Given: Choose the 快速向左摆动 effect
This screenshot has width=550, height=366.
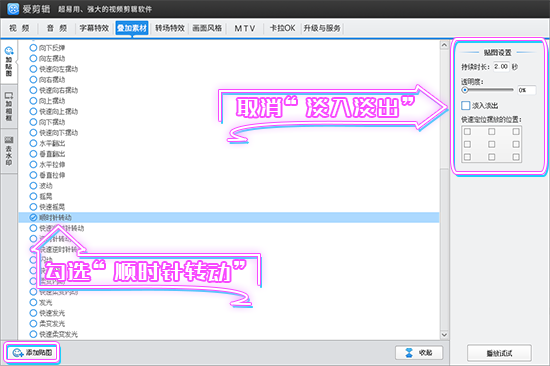Looking at the screenshot, I should point(54,69).
